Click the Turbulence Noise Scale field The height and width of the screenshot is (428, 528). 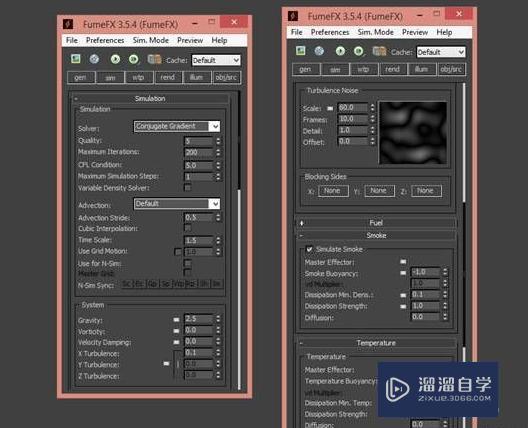(353, 108)
